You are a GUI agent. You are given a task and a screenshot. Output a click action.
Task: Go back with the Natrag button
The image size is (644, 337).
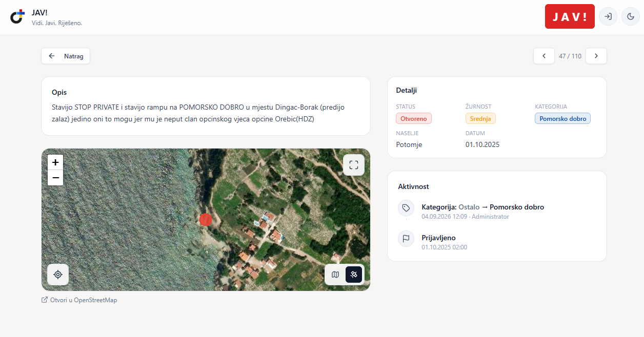(x=66, y=56)
